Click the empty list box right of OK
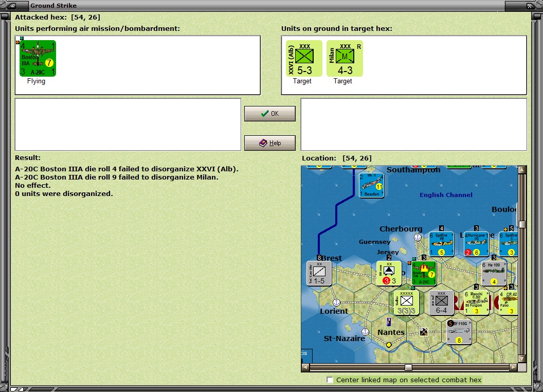The height and width of the screenshot is (392, 543). tap(414, 124)
